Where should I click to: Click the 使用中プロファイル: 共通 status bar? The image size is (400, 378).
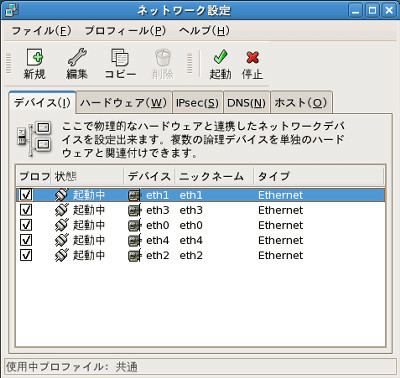coord(200,367)
